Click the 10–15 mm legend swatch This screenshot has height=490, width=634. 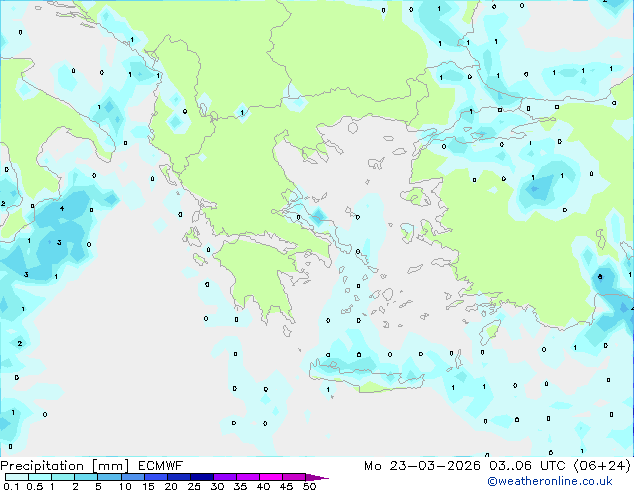(132, 477)
